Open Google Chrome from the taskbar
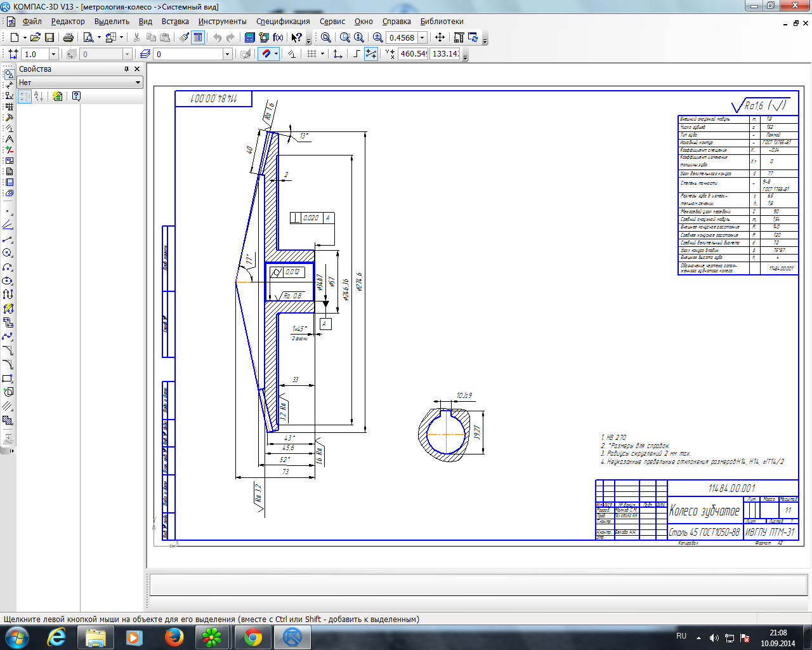This screenshot has width=812, height=650. pos(252,637)
